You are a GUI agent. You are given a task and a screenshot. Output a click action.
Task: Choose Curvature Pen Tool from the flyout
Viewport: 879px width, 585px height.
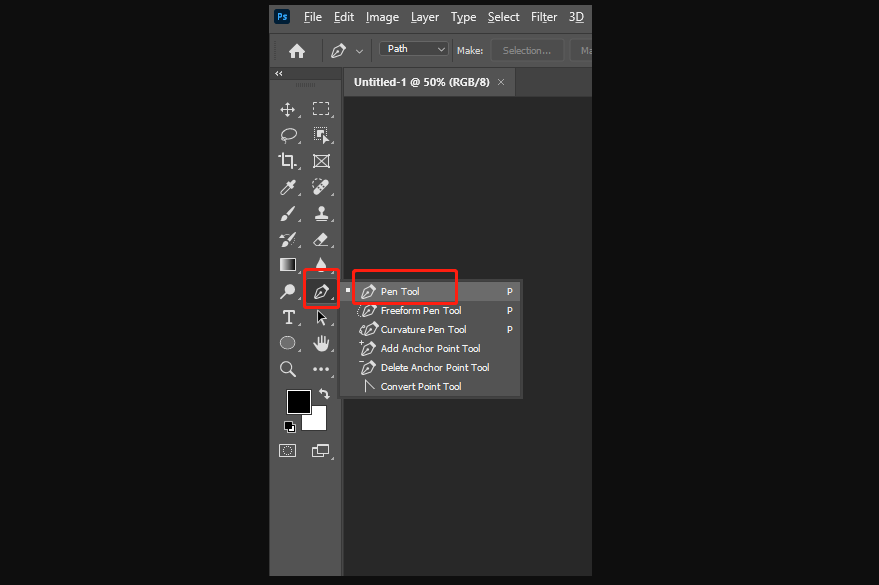click(431, 329)
